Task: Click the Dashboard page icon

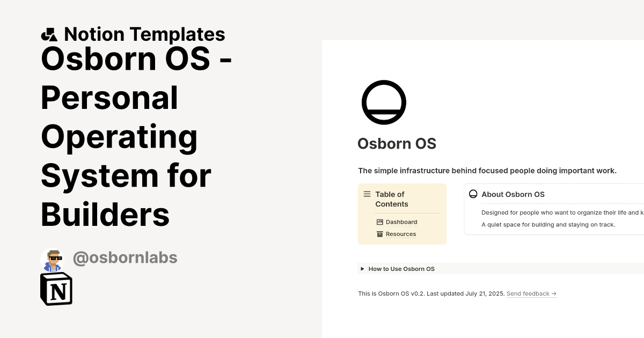Action: tap(379, 222)
